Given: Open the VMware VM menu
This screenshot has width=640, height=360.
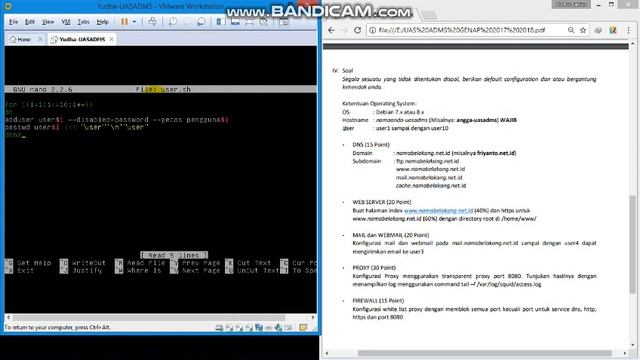Looking at the screenshot, I should (66, 22).
